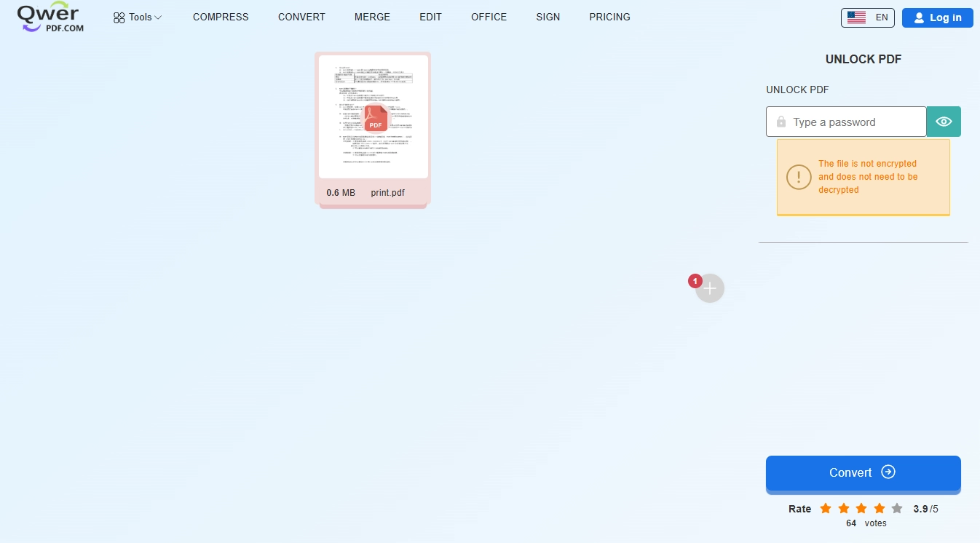980x543 pixels.
Task: Rate five stars
Action: coord(897,509)
